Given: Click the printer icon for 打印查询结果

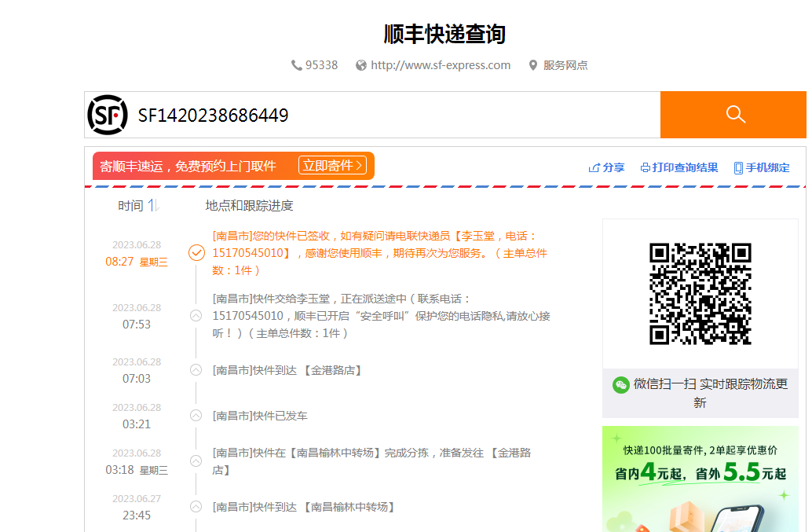Looking at the screenshot, I should tap(646, 168).
